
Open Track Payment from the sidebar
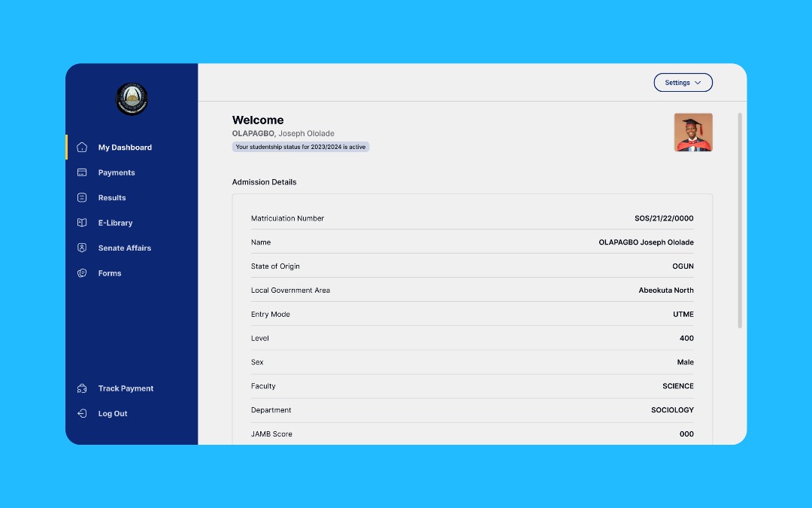(126, 388)
